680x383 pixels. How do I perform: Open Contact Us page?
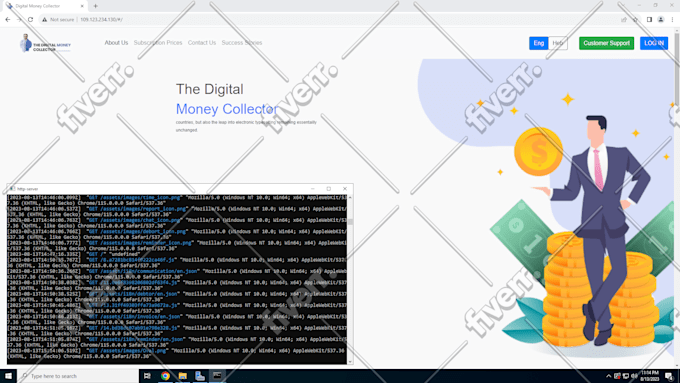(x=202, y=43)
